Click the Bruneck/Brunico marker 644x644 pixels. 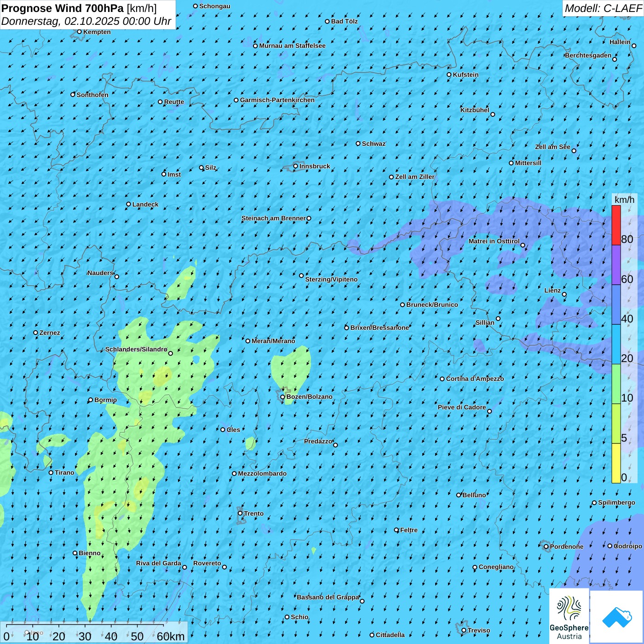tap(402, 305)
